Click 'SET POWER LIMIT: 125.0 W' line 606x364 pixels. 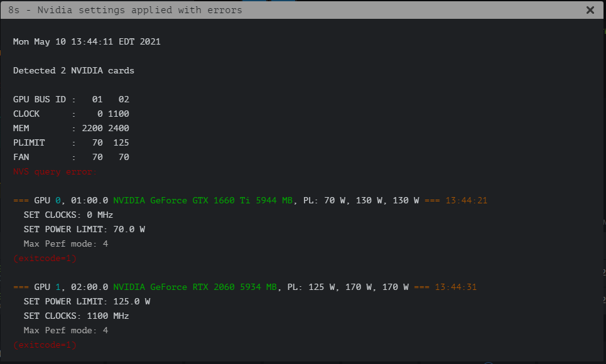[87, 302]
